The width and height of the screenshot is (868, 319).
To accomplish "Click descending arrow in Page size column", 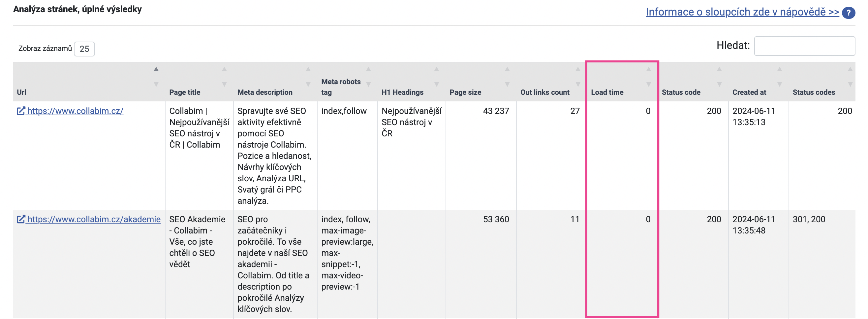I will [x=507, y=84].
